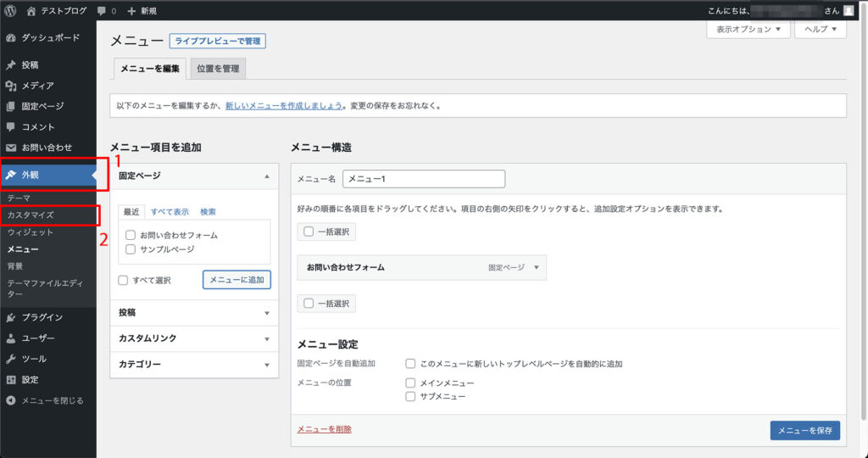Check the サンプルページ checkbox
This screenshot has height=458, width=868.
pyautogui.click(x=131, y=249)
